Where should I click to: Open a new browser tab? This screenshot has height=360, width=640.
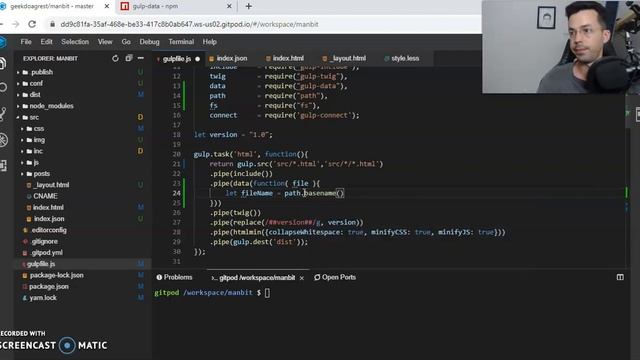point(249,6)
